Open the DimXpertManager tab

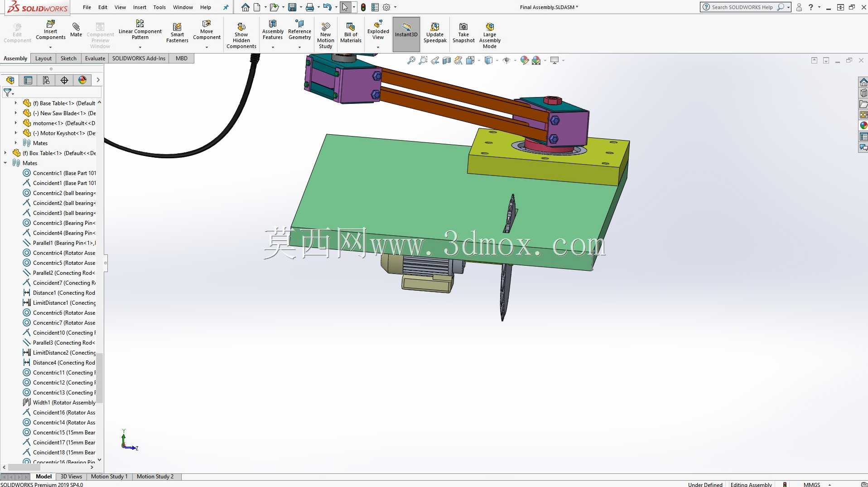click(x=64, y=80)
